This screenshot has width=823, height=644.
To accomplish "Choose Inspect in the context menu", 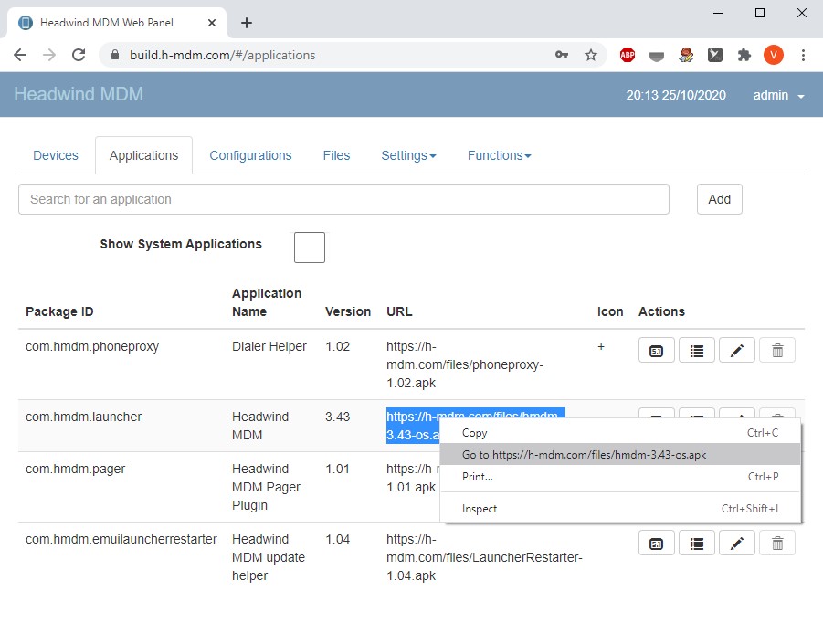I will [480, 509].
